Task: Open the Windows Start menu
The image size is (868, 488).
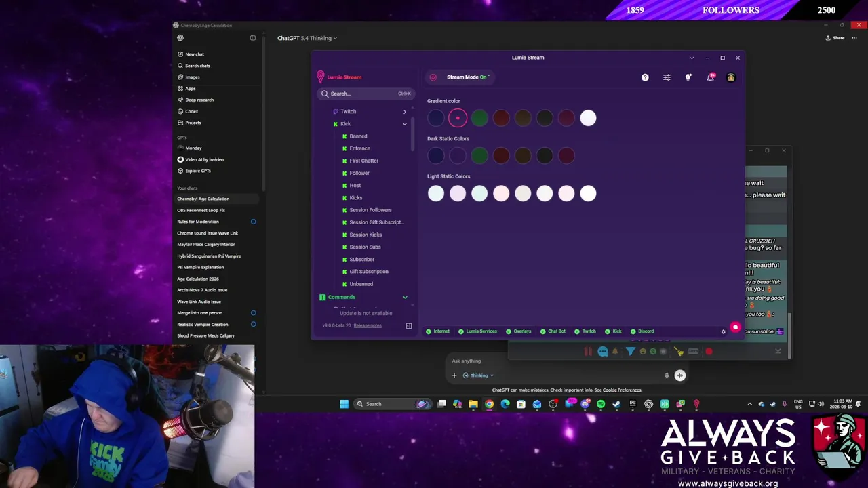Action: pyautogui.click(x=344, y=404)
